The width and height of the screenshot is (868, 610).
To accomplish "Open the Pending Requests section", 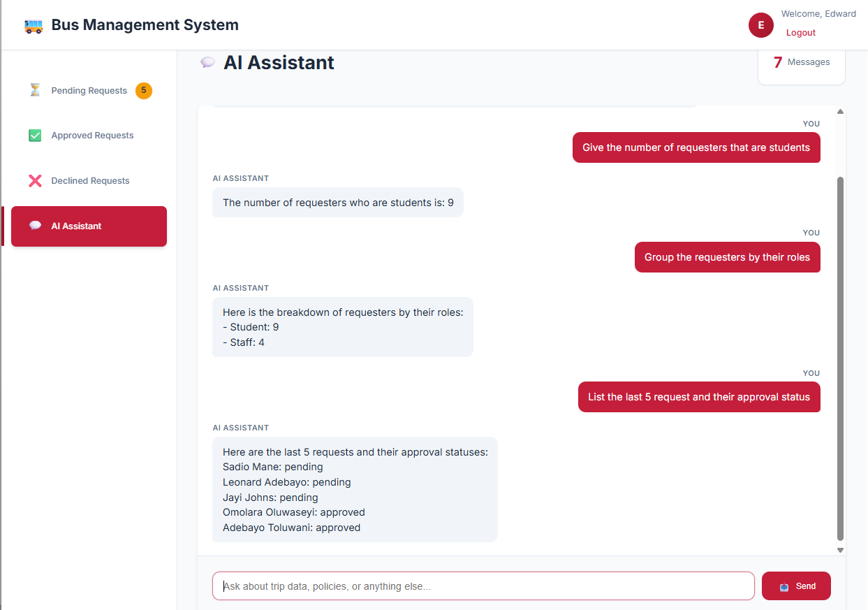I will click(x=89, y=89).
